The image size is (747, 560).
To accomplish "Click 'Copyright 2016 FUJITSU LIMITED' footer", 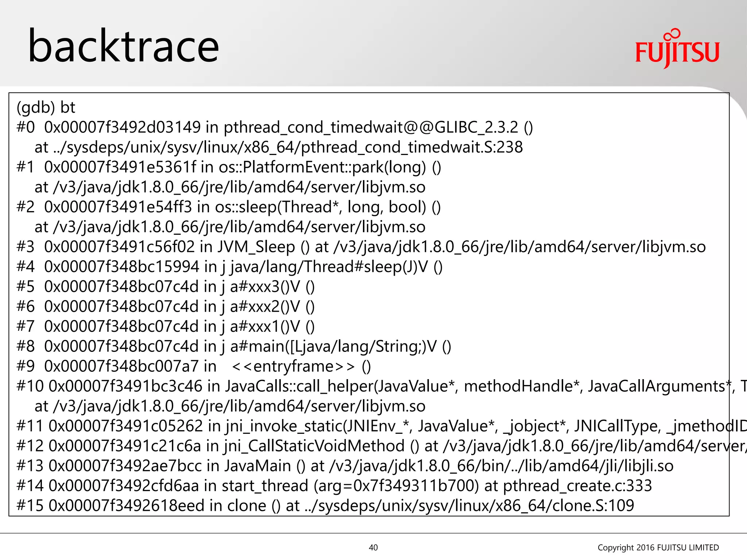I will pos(658,547).
